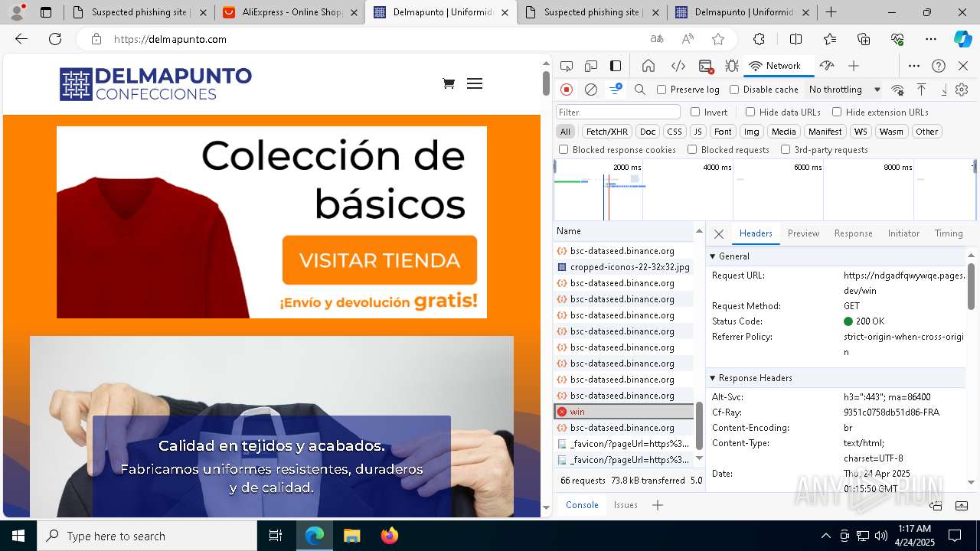This screenshot has width=980, height=551.
Task: Enable Preserve log checkbox
Action: coord(661,90)
